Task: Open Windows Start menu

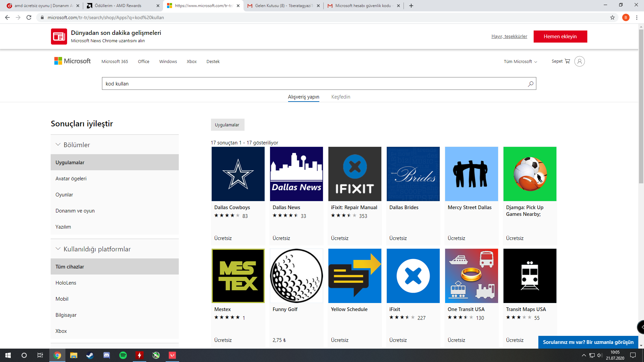Action: click(8, 355)
